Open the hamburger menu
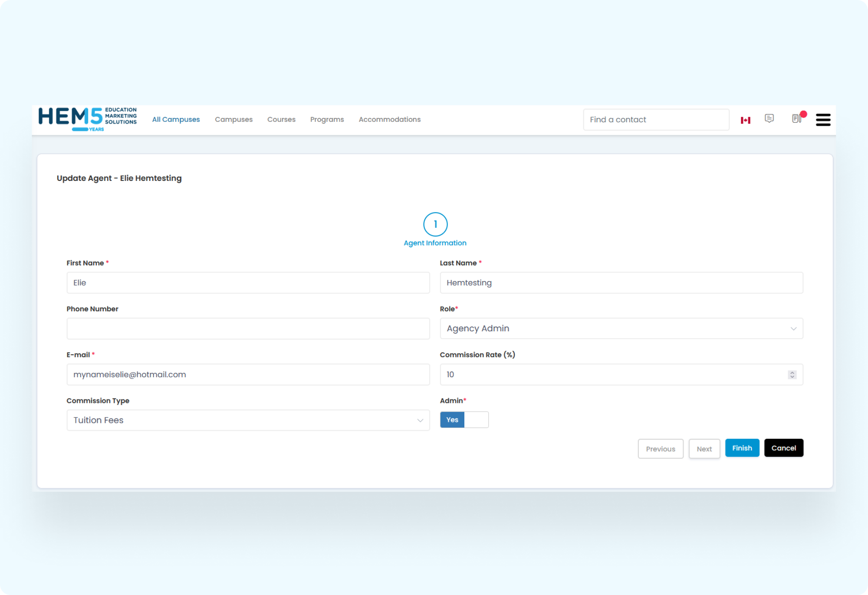This screenshot has width=868, height=595. tap(823, 120)
